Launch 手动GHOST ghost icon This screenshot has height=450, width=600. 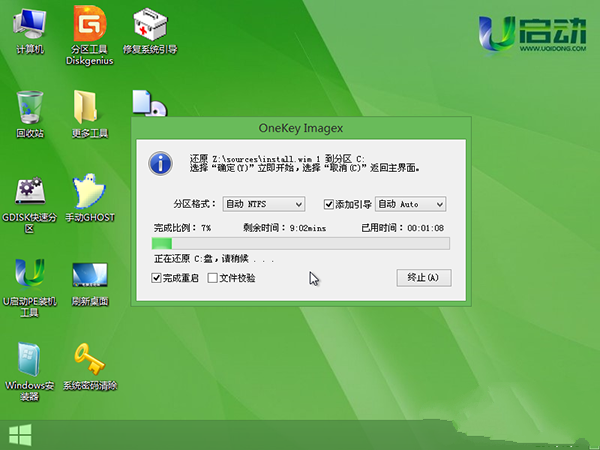pos(89,192)
